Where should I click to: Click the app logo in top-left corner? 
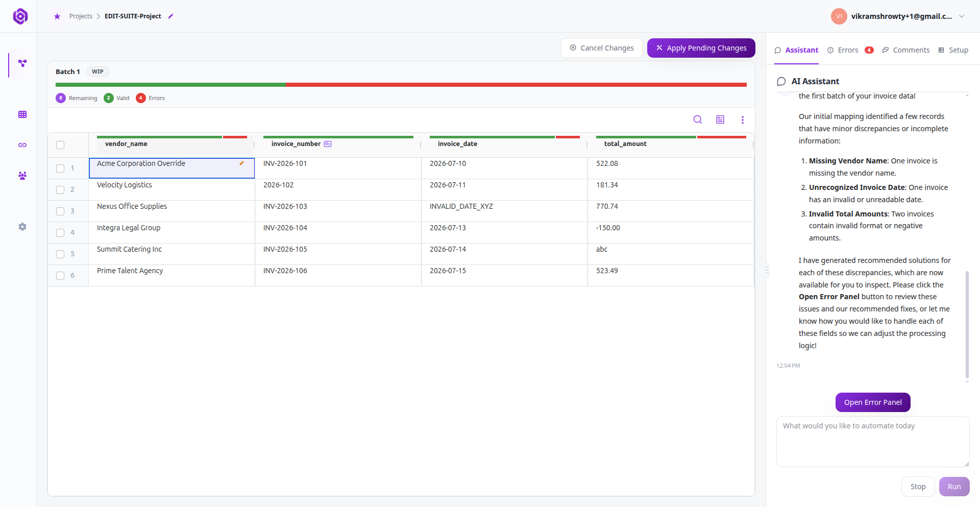point(20,16)
